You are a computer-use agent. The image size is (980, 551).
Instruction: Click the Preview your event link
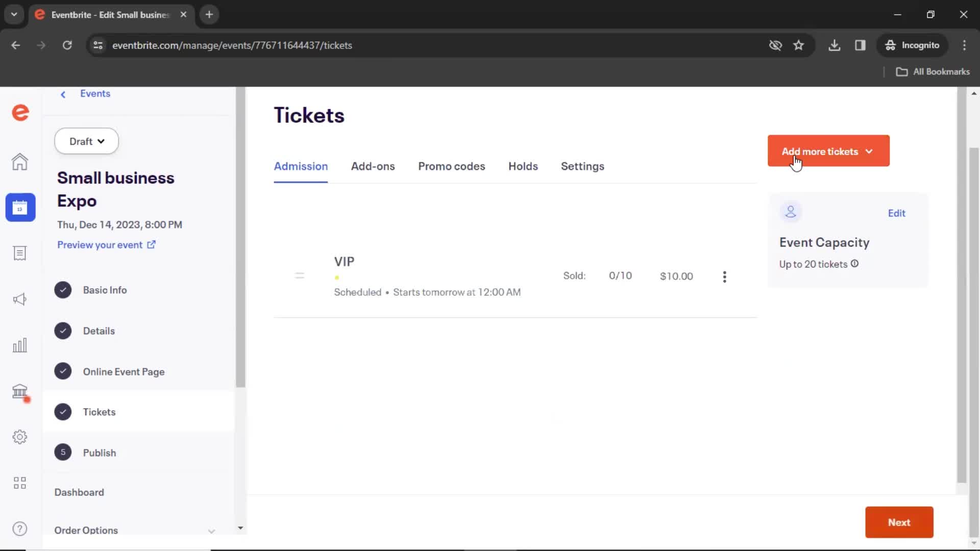[100, 245]
